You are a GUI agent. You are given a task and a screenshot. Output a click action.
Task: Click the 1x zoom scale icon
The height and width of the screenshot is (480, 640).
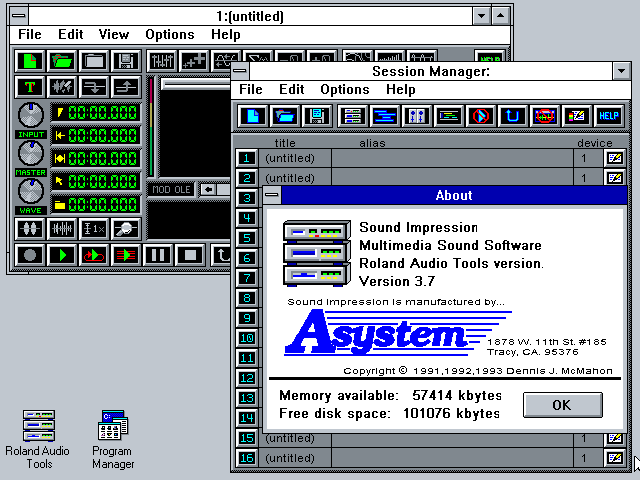[94, 229]
